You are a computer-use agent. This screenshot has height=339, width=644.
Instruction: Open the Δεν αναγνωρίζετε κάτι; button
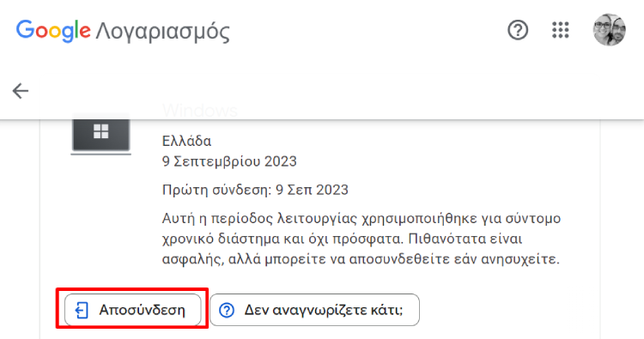314,310
